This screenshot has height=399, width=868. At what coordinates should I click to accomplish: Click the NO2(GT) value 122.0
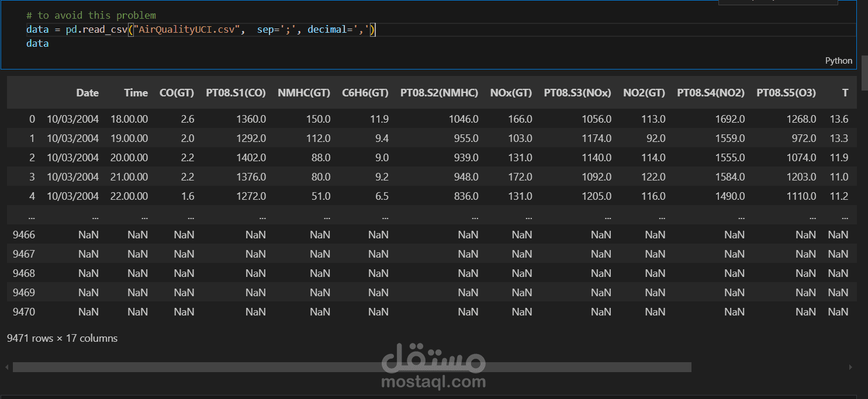[x=653, y=177]
